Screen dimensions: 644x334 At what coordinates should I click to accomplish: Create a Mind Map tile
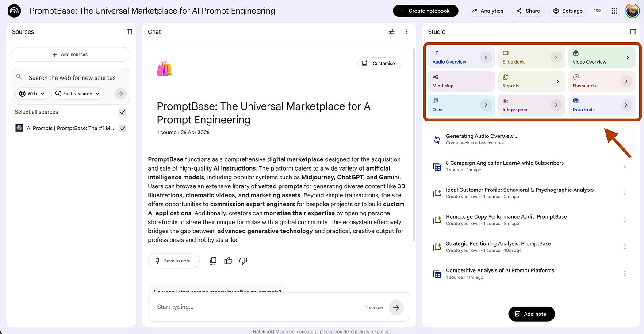click(461, 81)
